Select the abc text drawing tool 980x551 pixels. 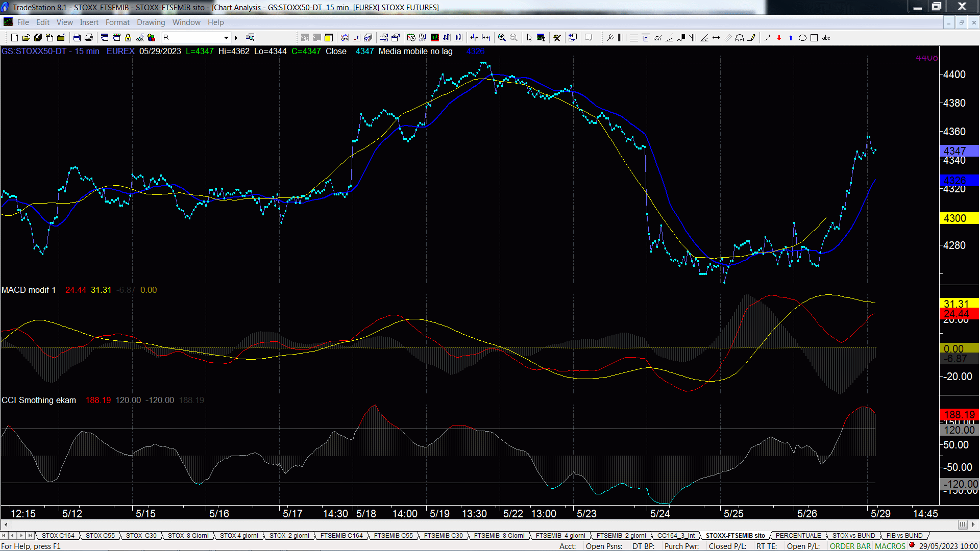point(826,38)
